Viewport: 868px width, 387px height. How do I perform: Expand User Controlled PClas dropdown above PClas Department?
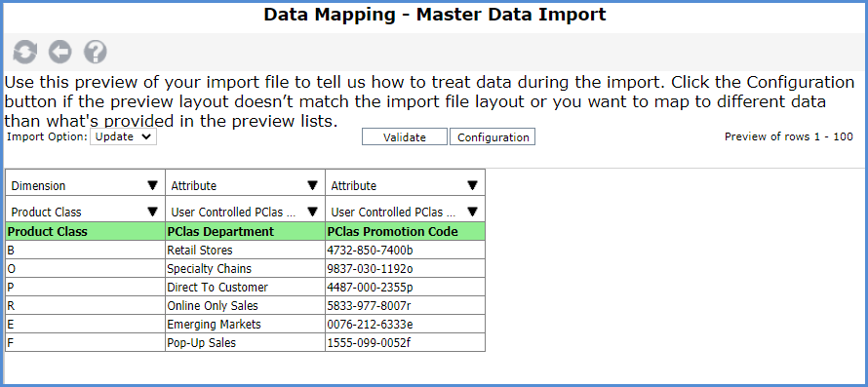click(x=245, y=213)
